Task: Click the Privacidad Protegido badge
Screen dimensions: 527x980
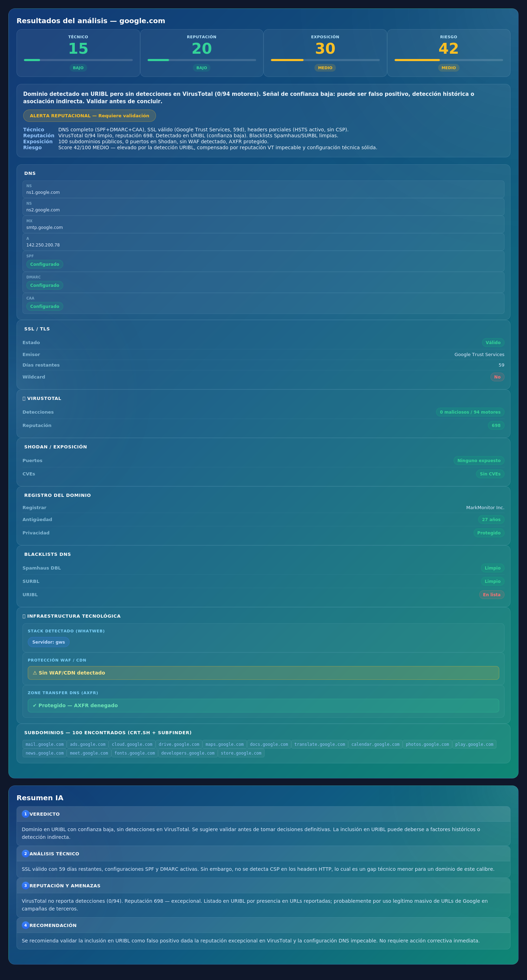Action: click(489, 533)
